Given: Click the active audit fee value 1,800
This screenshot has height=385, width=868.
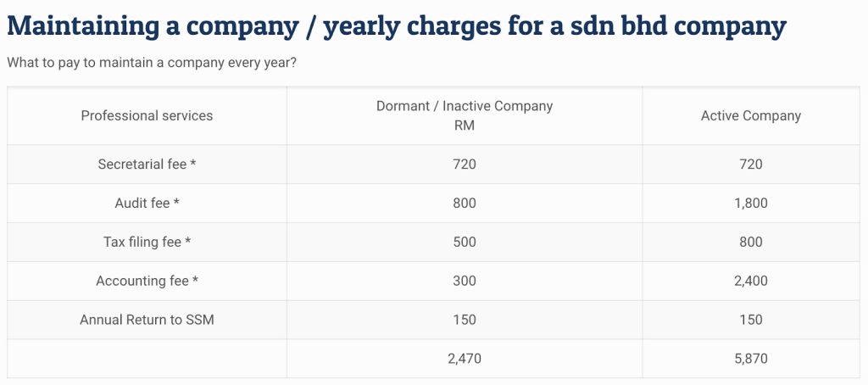Looking at the screenshot, I should point(750,204).
